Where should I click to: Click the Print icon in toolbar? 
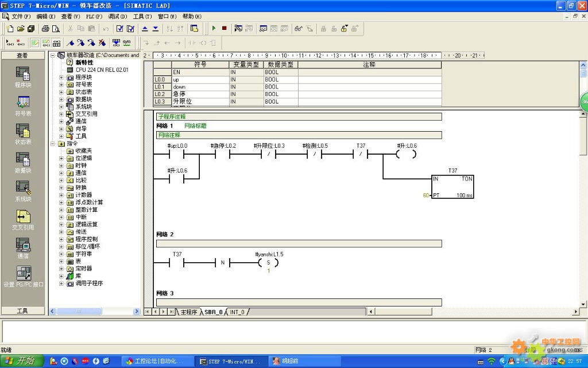45,29
